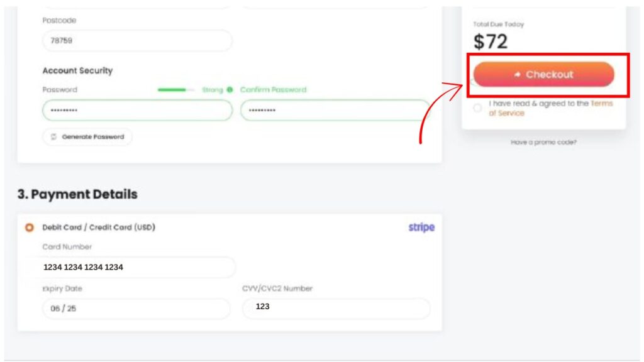Focus the Postcode field showing 78759
The image size is (644, 362).
[136, 41]
